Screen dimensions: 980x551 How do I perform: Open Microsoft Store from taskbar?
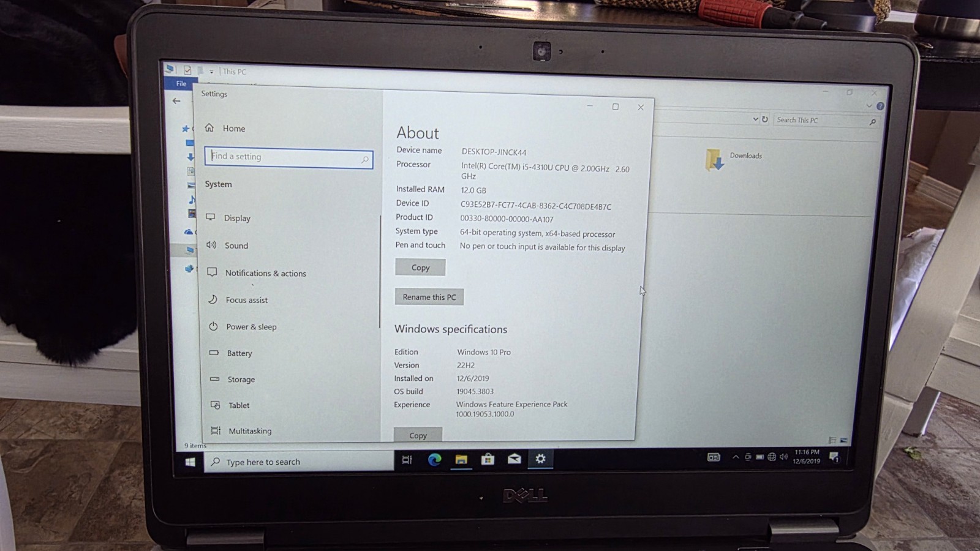488,459
